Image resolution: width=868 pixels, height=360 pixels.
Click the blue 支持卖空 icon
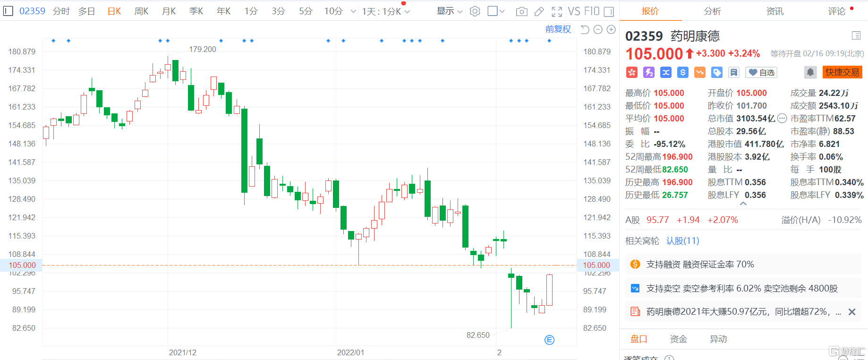pyautogui.click(x=635, y=288)
